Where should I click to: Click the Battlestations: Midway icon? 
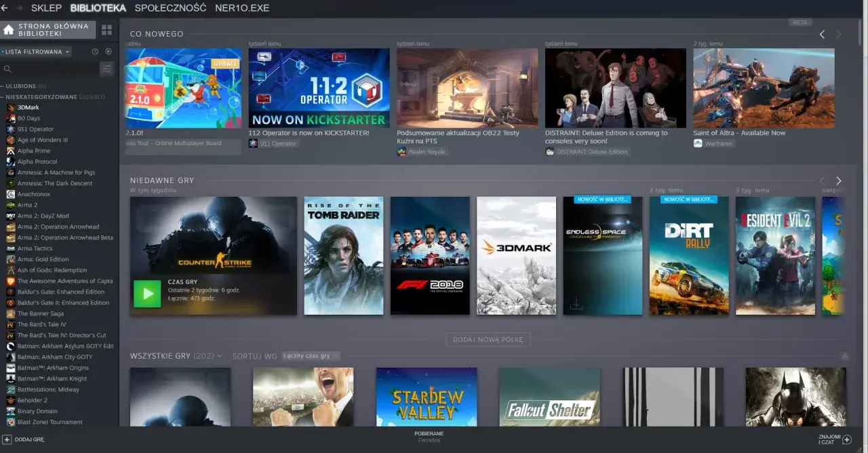point(11,389)
